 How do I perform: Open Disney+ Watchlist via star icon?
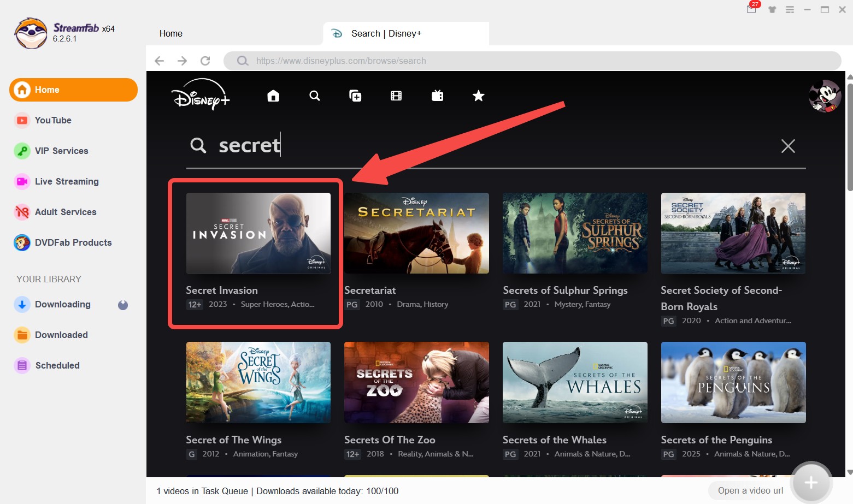point(478,96)
